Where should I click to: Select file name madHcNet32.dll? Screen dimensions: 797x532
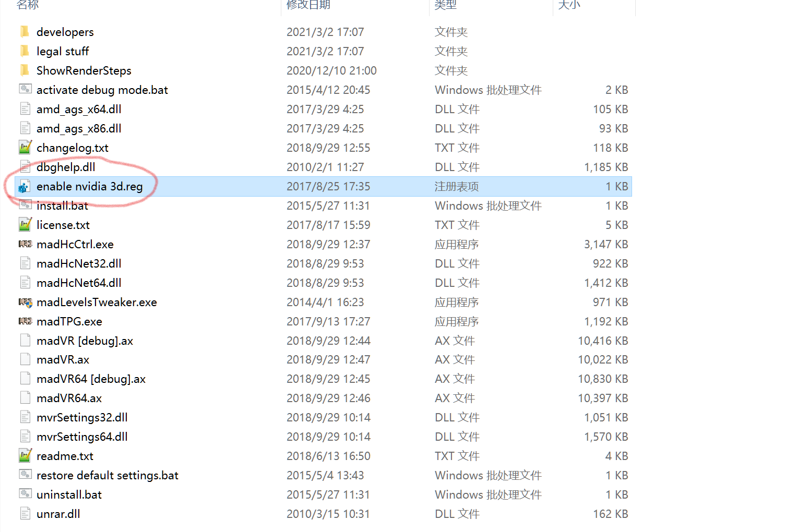[x=79, y=263]
